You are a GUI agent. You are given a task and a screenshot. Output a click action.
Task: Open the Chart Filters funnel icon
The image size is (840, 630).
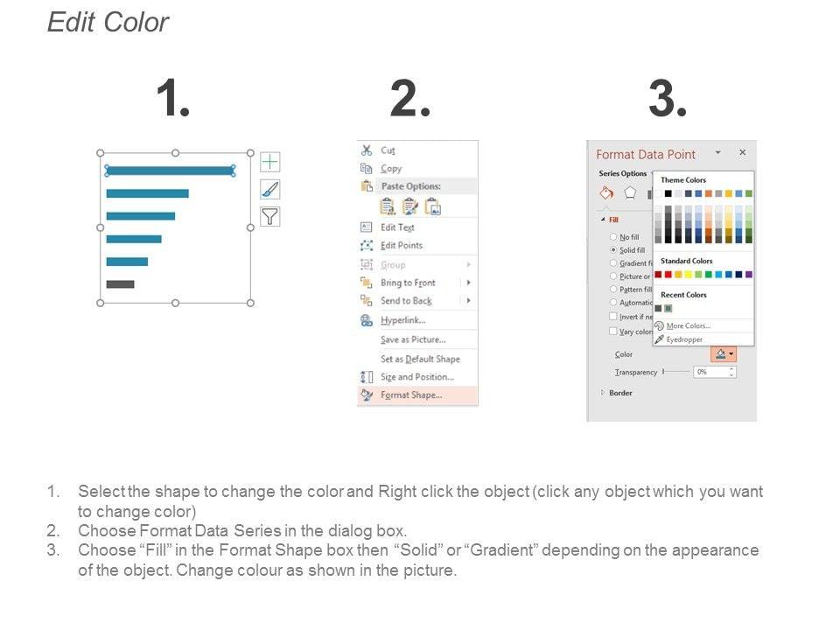270,217
